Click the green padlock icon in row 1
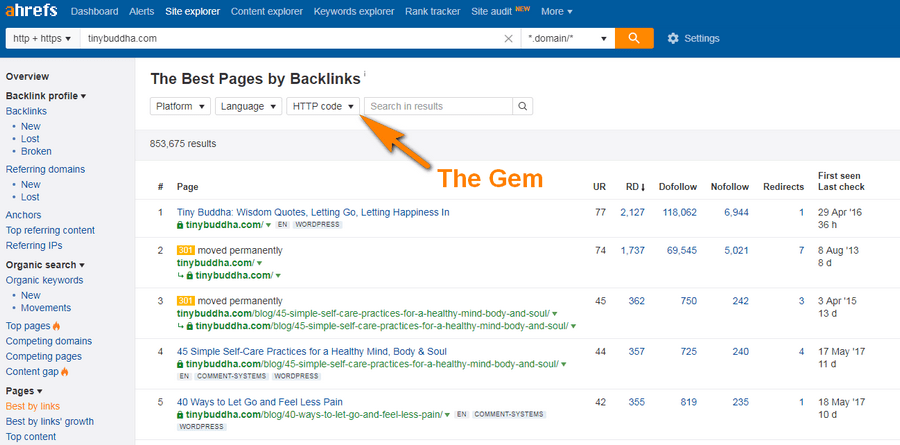The height and width of the screenshot is (445, 900). pos(180,225)
